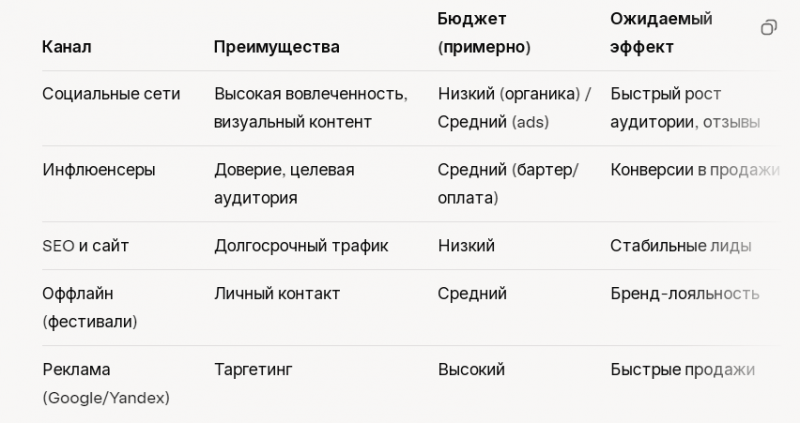Click the "Быстрые продажи" effect cell
Image resolution: width=800 pixels, height=423 pixels.
point(682,370)
